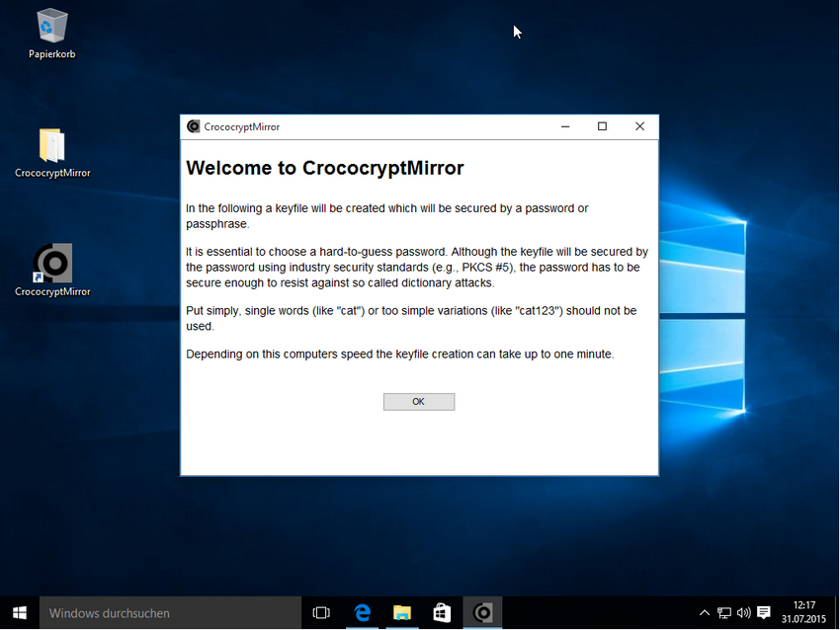
Task: Select the CrococryptMirror folder on the desktop
Action: point(52,153)
